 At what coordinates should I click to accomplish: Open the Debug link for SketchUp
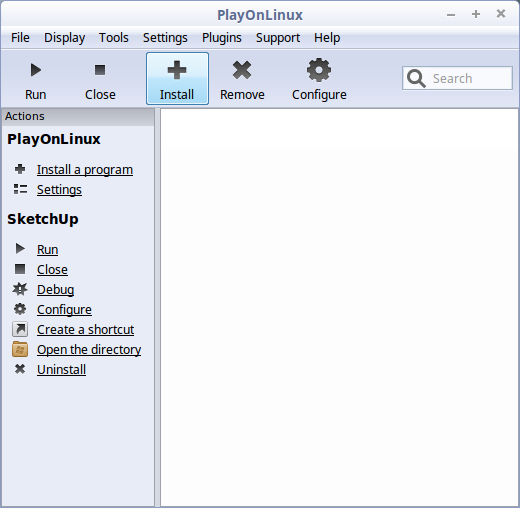pyautogui.click(x=56, y=290)
